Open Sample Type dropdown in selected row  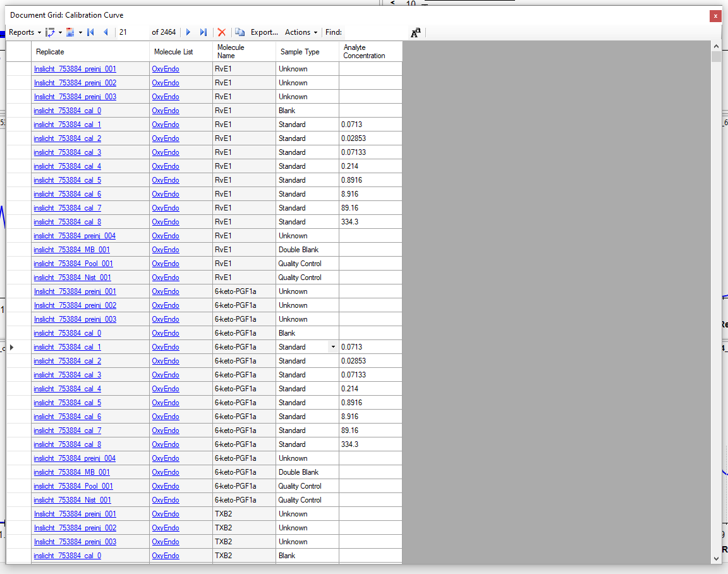pos(332,347)
